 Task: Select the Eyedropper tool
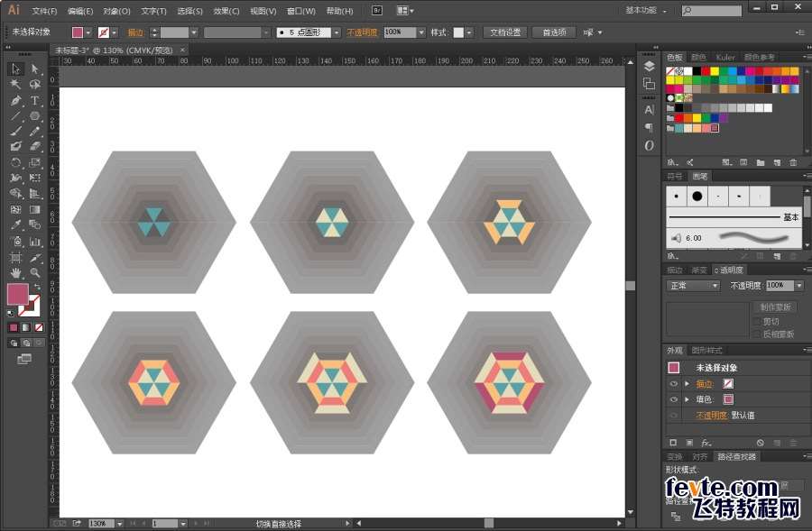point(15,225)
